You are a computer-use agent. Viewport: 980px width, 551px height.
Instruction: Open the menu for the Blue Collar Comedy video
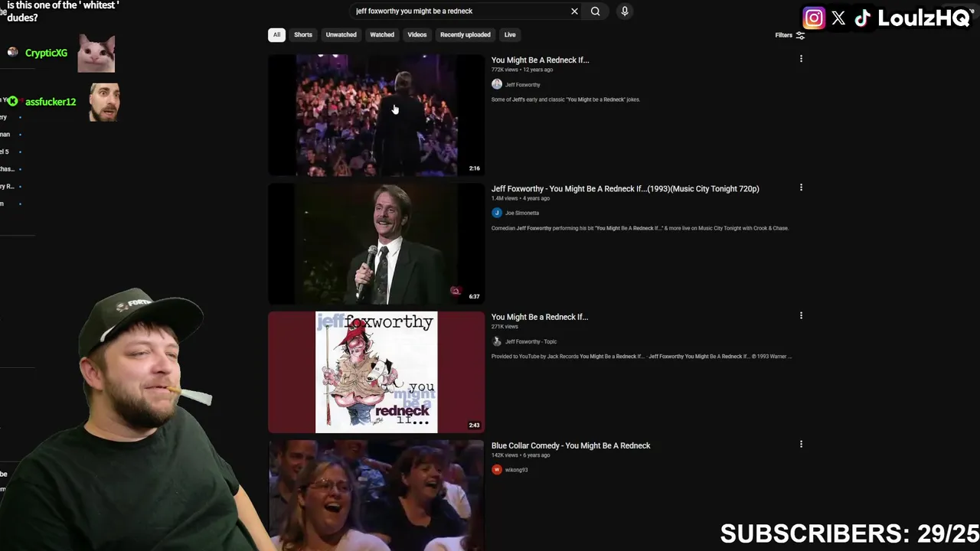pyautogui.click(x=801, y=444)
